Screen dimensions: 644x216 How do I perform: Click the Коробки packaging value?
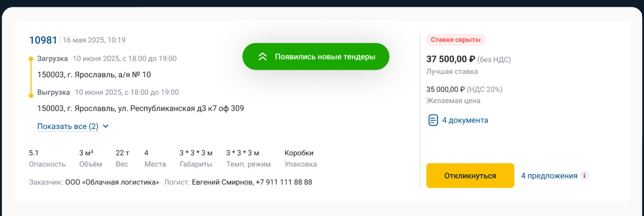(x=299, y=153)
